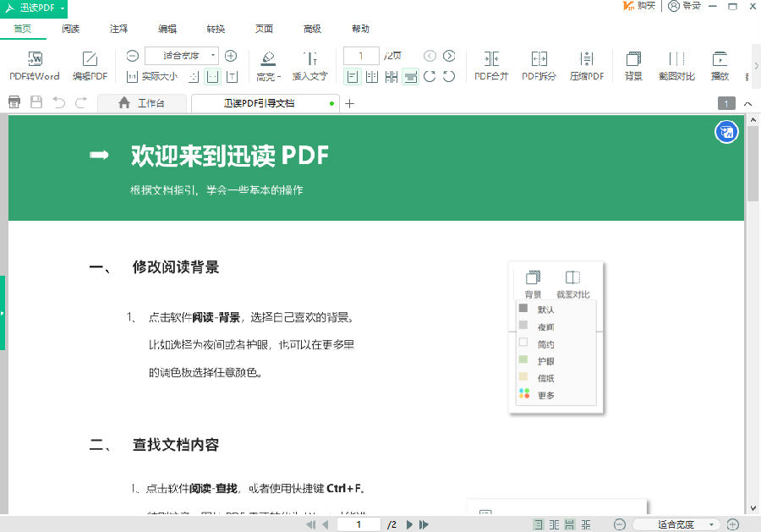Zoom out with the toolbar minus button
Image resolution: width=761 pixels, height=532 pixels.
point(132,56)
